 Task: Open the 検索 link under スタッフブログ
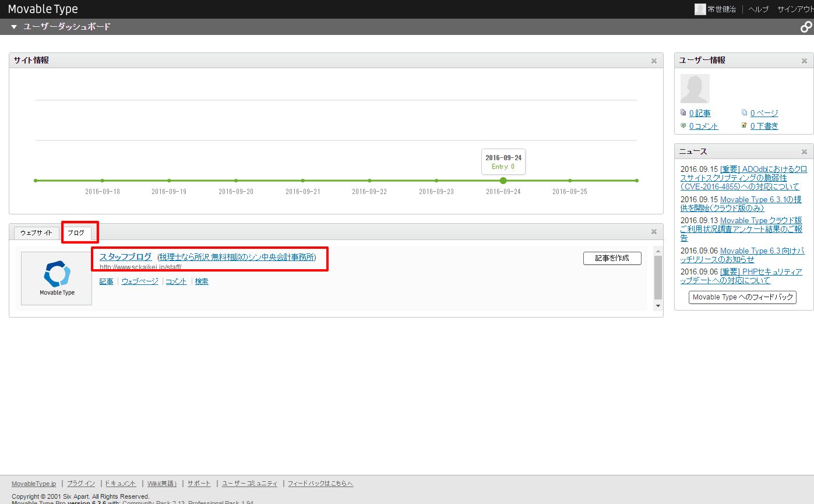coord(202,281)
